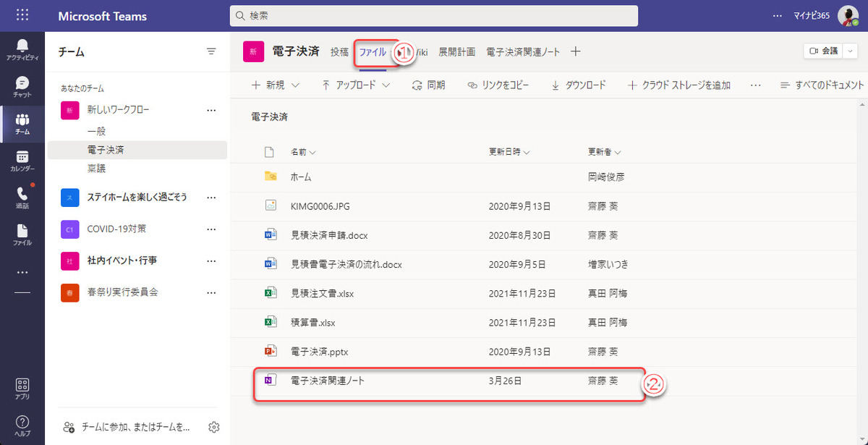
Task: Click the PowerPoint icon for 電子決済.pptx
Action: click(x=271, y=351)
